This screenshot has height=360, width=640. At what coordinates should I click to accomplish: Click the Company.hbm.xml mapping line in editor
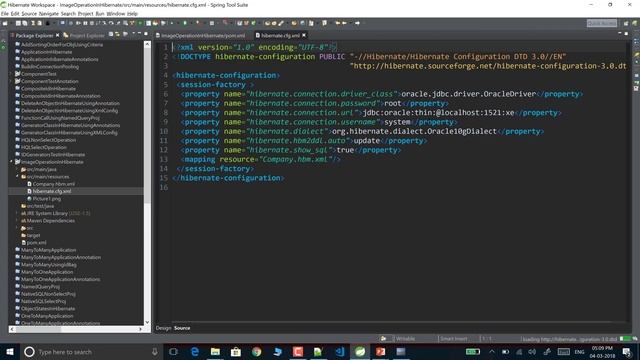coord(260,160)
